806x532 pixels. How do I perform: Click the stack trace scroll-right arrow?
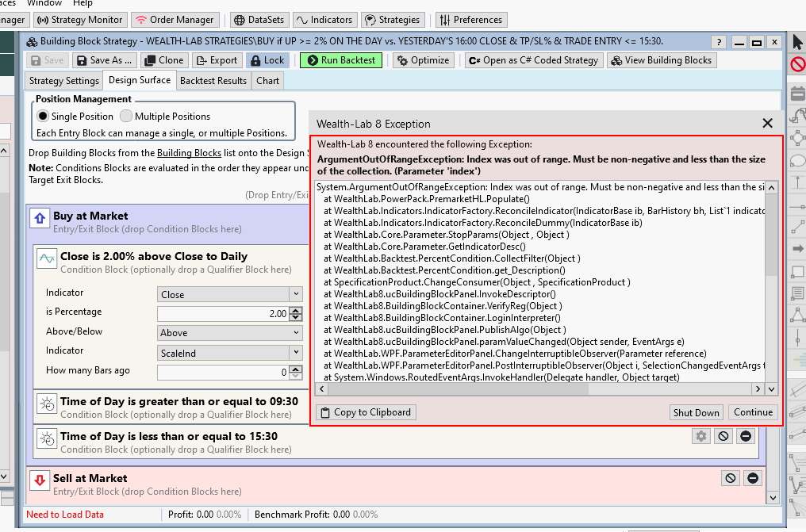coord(758,388)
